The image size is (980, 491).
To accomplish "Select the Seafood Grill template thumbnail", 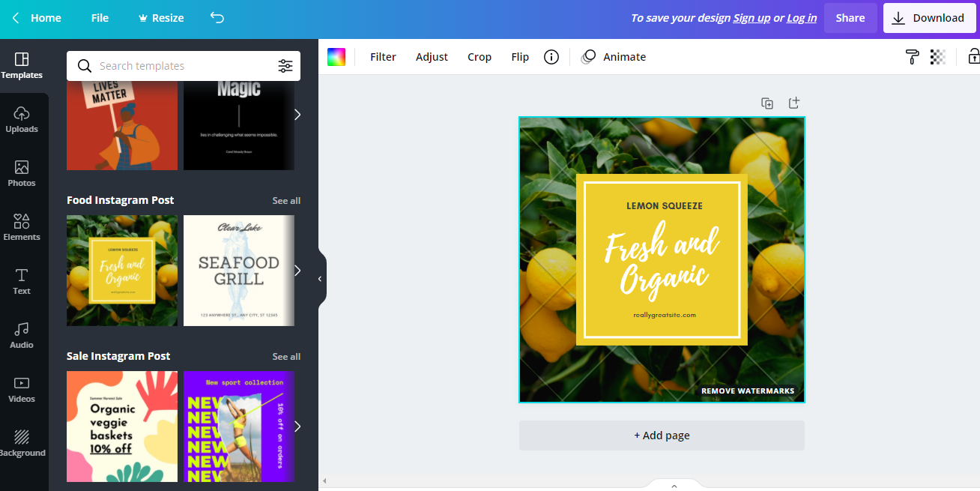I will tap(238, 271).
